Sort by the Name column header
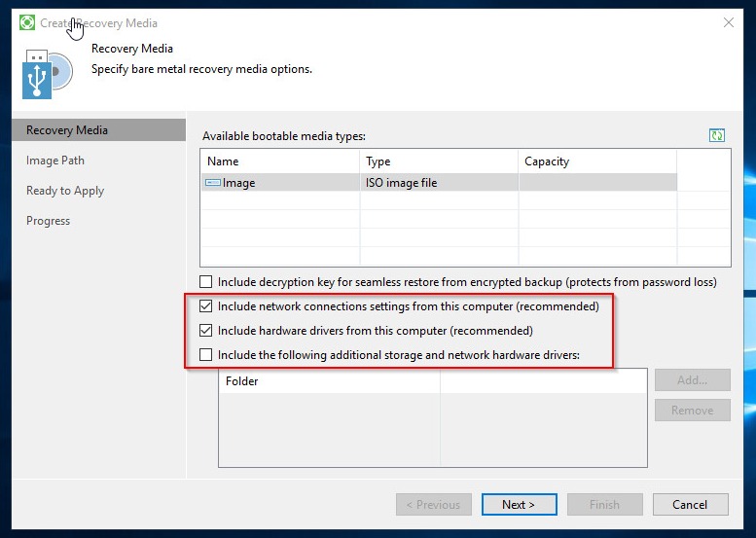The image size is (756, 538). tap(280, 161)
